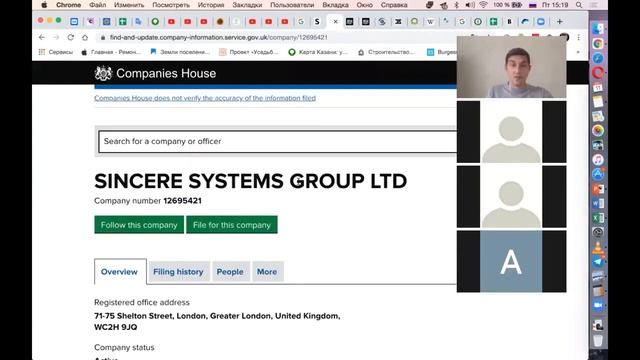Click Follow this company button
640x360 pixels.
[x=139, y=225]
